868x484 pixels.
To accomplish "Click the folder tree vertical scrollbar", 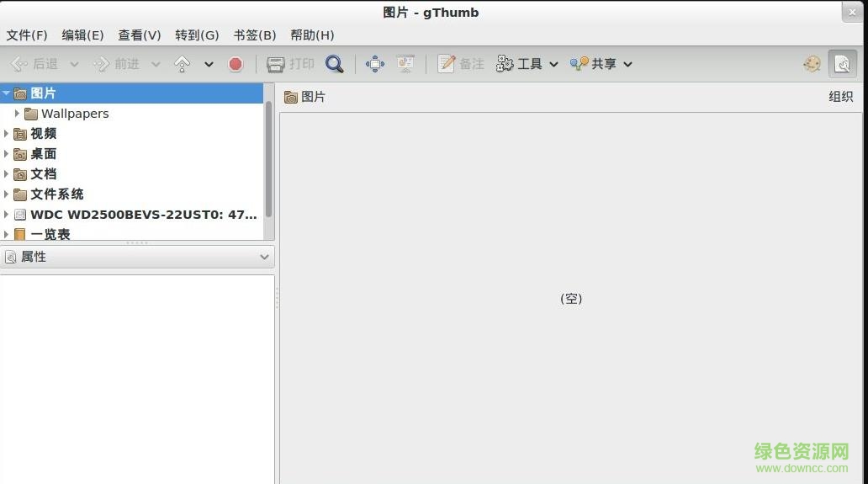I will click(x=268, y=161).
